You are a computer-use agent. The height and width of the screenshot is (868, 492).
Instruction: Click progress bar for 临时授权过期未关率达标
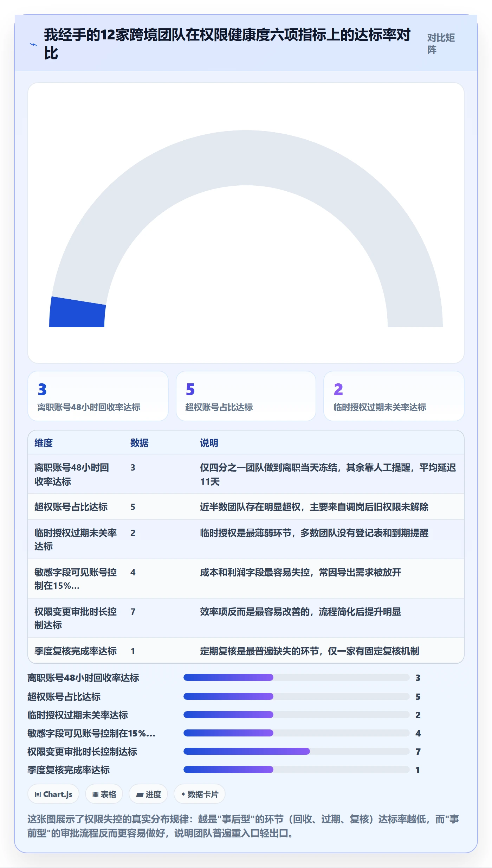pyautogui.click(x=296, y=715)
